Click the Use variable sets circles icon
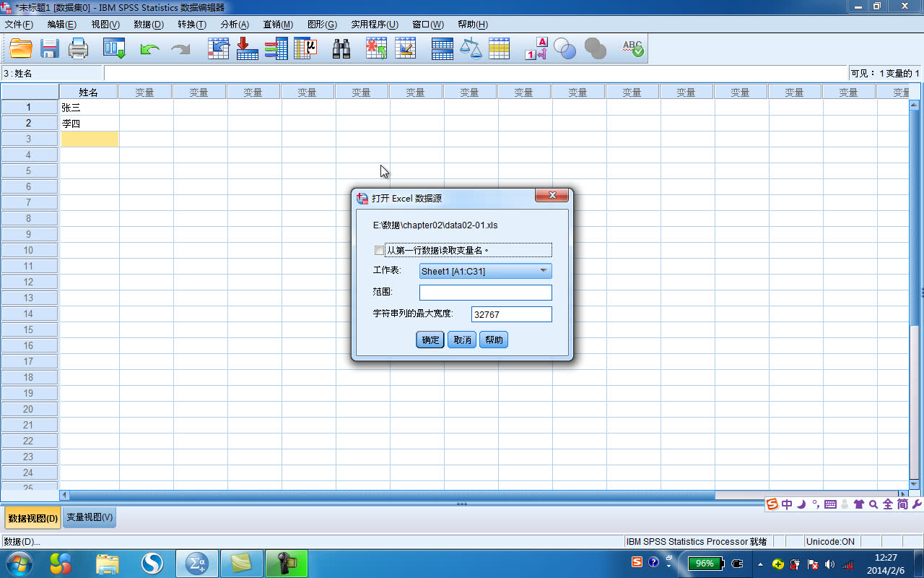 pyautogui.click(x=565, y=48)
